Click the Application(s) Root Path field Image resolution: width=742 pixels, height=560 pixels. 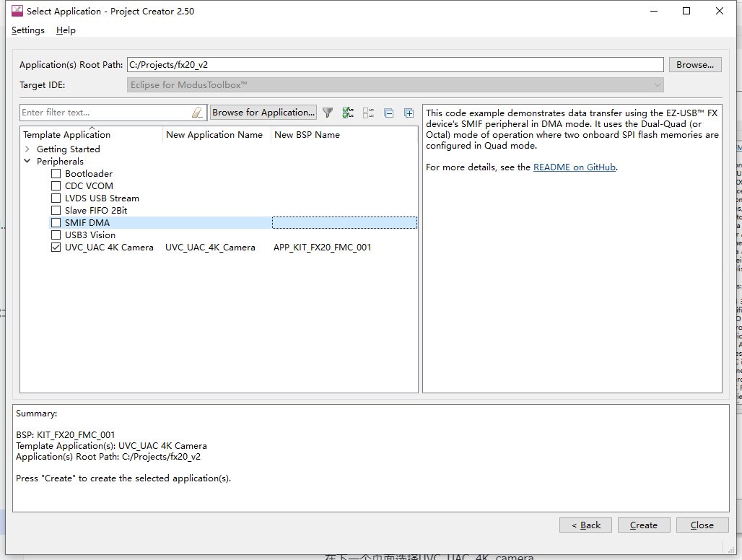coord(395,65)
